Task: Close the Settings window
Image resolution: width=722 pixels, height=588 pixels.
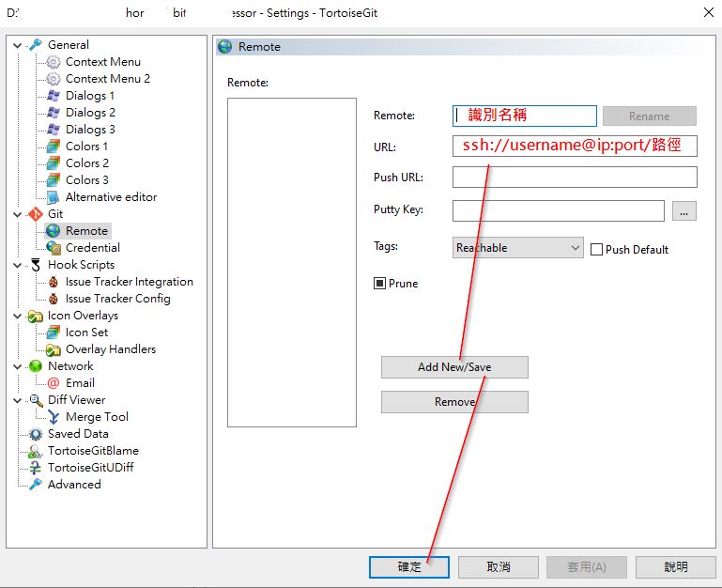Action: tap(709, 12)
